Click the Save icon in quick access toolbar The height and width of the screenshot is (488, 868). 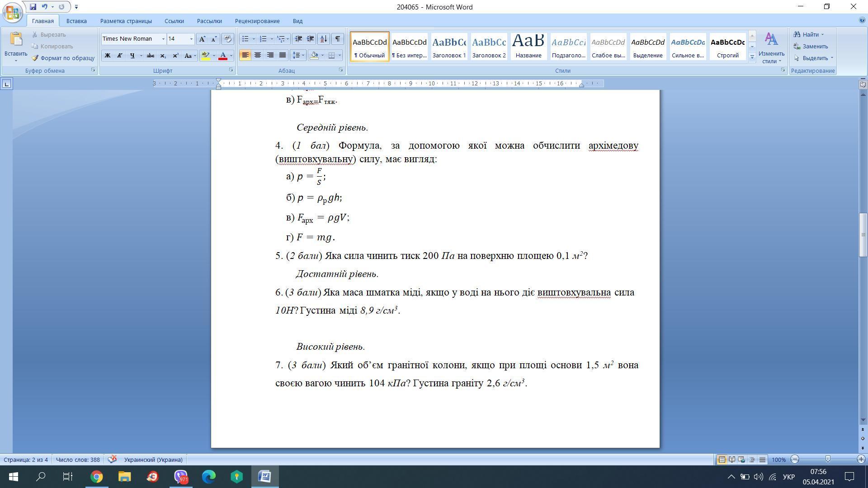coord(33,7)
